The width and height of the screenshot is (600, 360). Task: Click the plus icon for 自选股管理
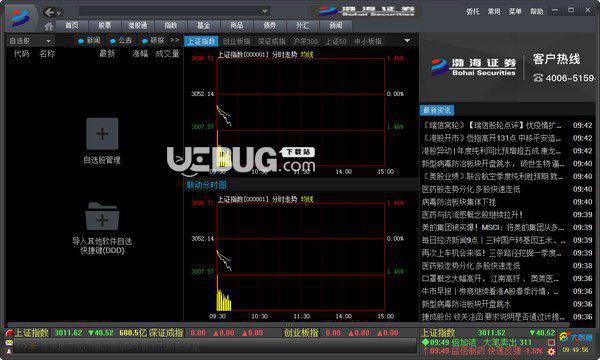point(102,134)
